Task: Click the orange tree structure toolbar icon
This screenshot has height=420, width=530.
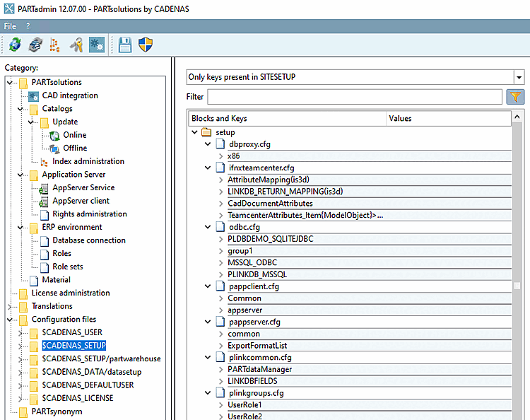Action: click(55, 45)
